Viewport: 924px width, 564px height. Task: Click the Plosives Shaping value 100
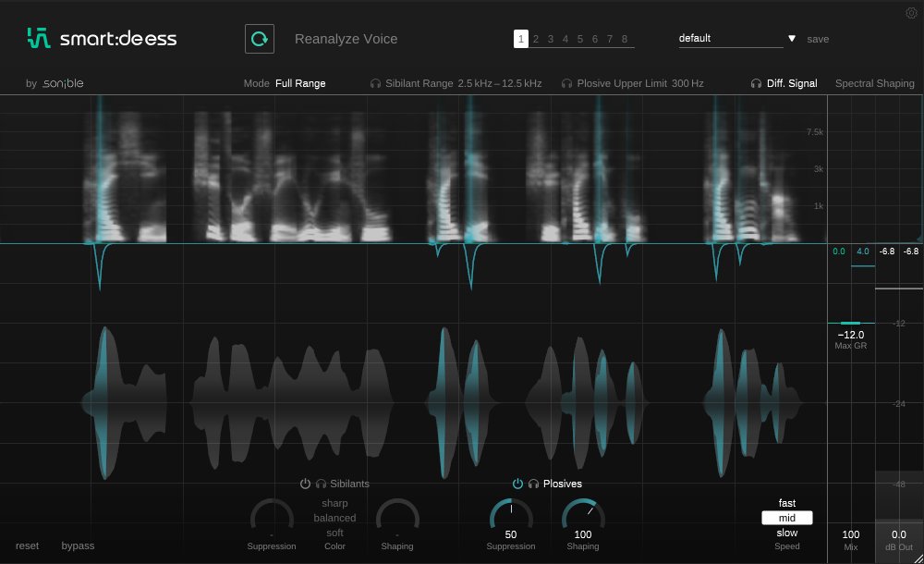click(583, 534)
